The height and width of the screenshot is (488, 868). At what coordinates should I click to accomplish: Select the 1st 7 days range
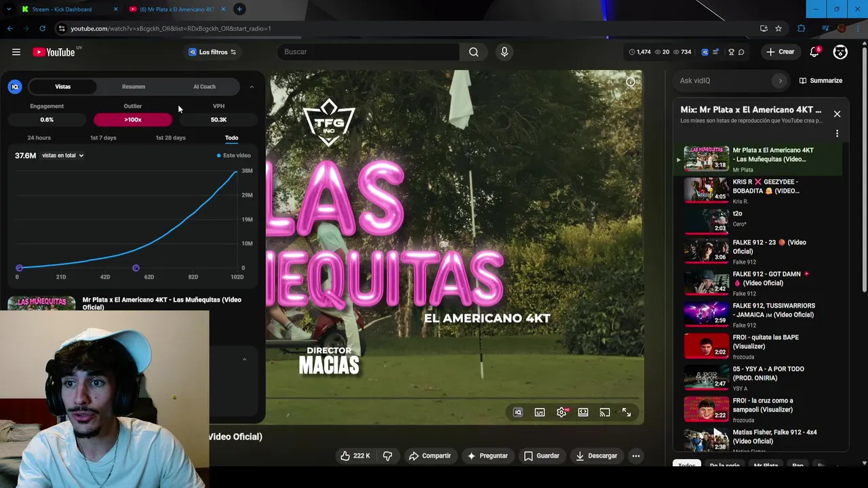(x=103, y=138)
